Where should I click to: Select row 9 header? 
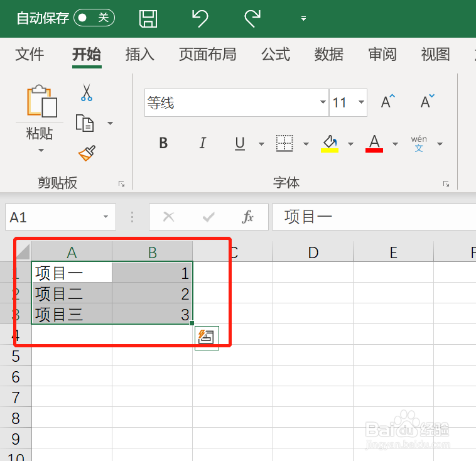[x=16, y=438]
